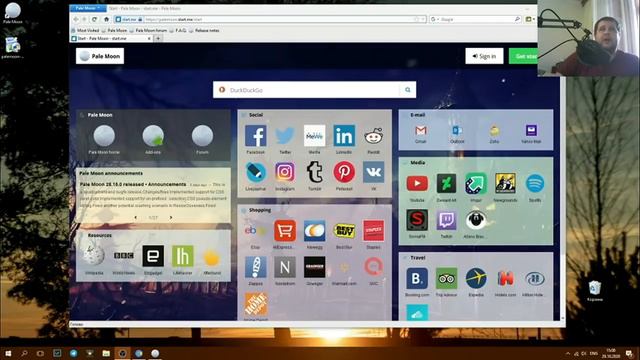
Task: Open taskbar search magnifier
Action: 24,353
